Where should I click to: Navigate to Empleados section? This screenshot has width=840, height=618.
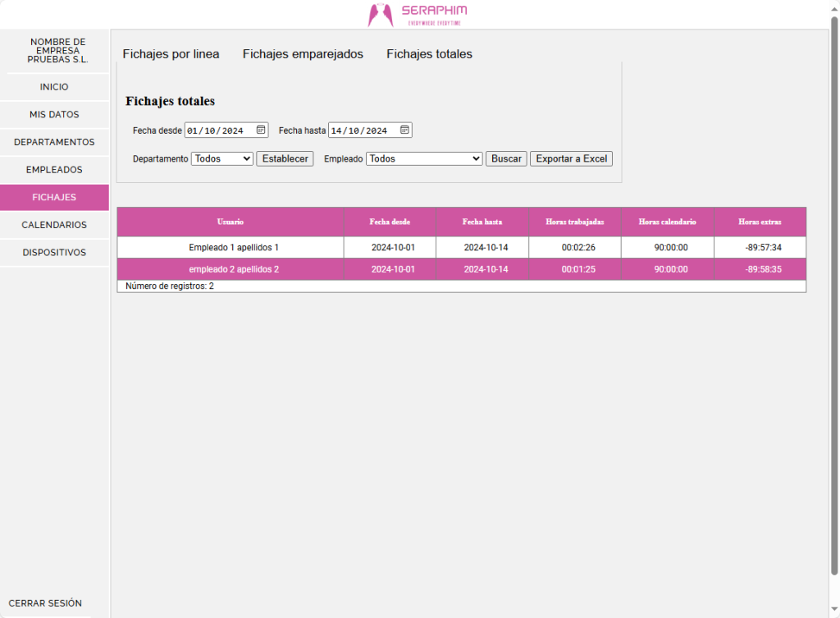(54, 170)
